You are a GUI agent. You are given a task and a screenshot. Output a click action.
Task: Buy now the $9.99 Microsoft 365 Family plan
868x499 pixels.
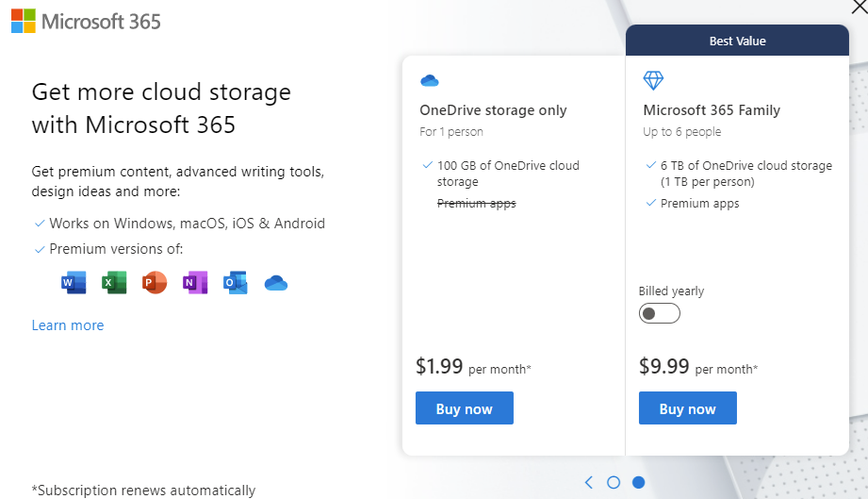(688, 408)
